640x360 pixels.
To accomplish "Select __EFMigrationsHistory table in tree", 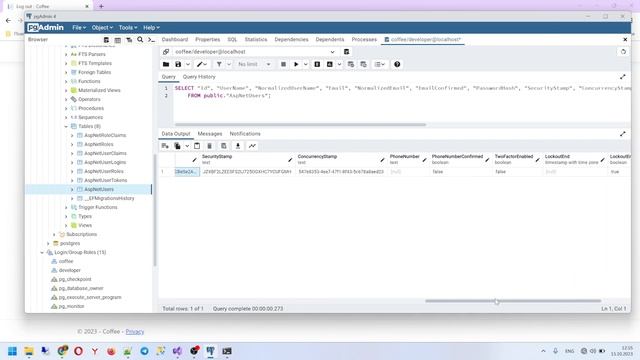I will (109, 198).
